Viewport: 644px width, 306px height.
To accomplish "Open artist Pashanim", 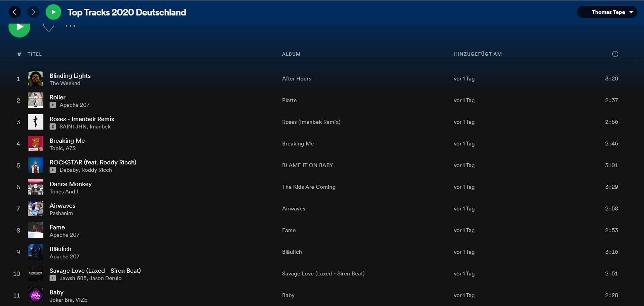I will 61,213.
